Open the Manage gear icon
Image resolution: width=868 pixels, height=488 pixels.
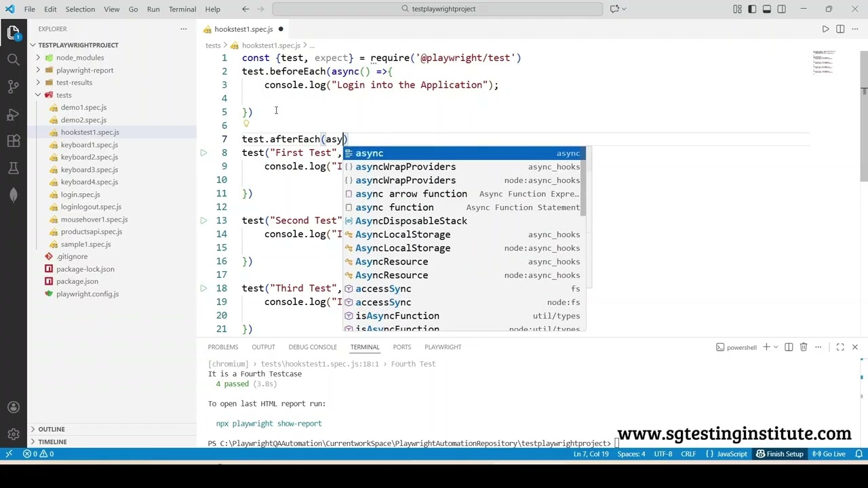coord(14,434)
